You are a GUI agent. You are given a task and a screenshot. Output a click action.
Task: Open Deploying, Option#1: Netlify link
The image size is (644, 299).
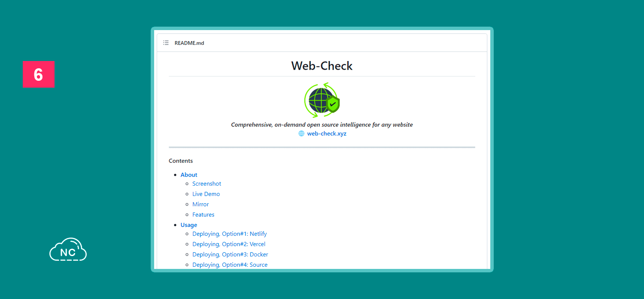point(230,234)
